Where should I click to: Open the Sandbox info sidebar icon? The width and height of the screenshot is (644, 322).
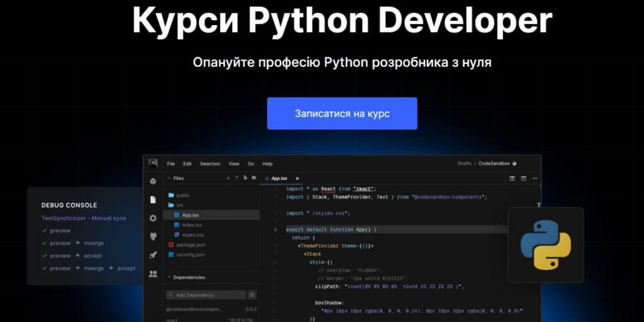tap(153, 181)
